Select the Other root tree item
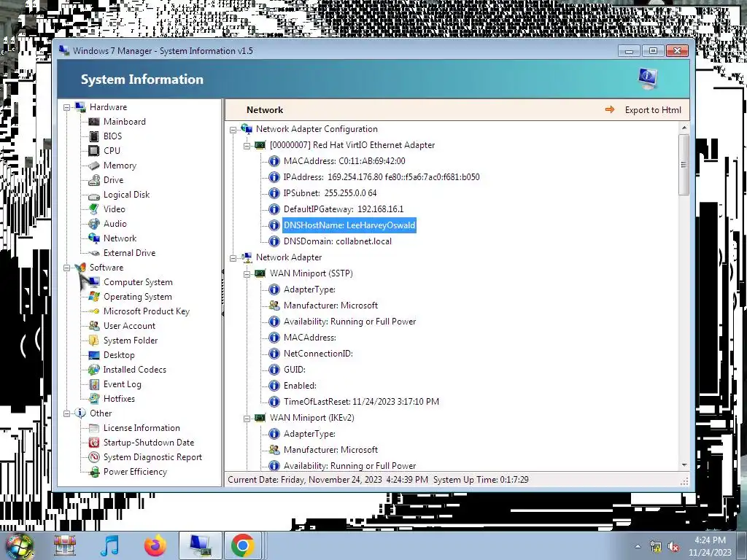Image resolution: width=747 pixels, height=560 pixels. click(101, 413)
